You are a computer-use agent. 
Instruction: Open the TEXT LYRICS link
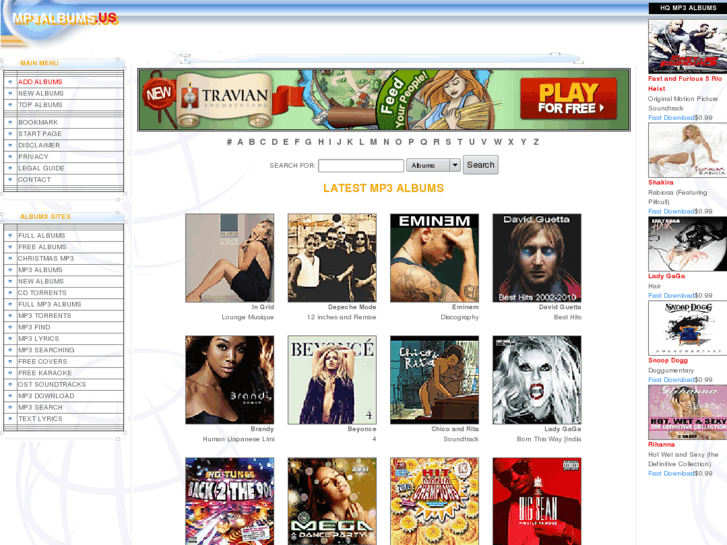click(x=40, y=419)
